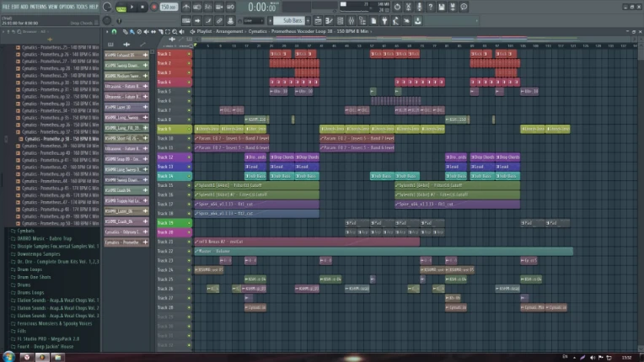644x362 pixels.
Task: Open the Line snap dropdown
Action: click(254, 20)
